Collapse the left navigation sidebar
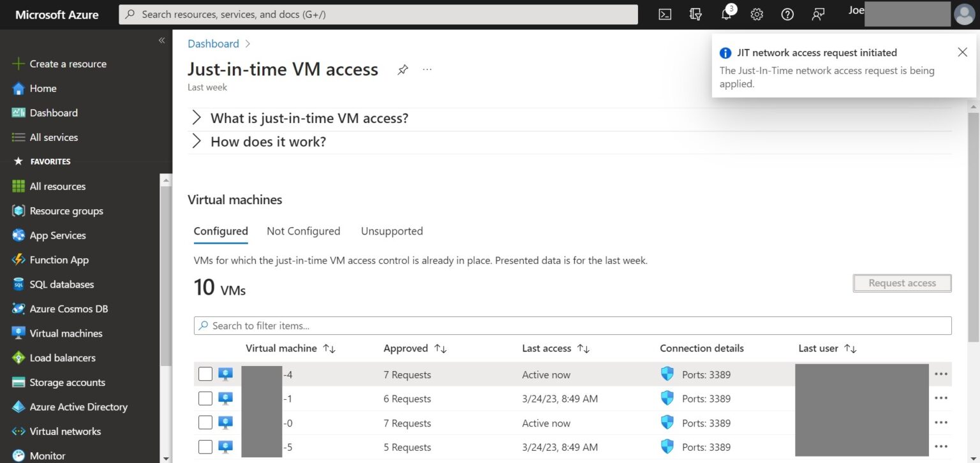 (x=162, y=40)
